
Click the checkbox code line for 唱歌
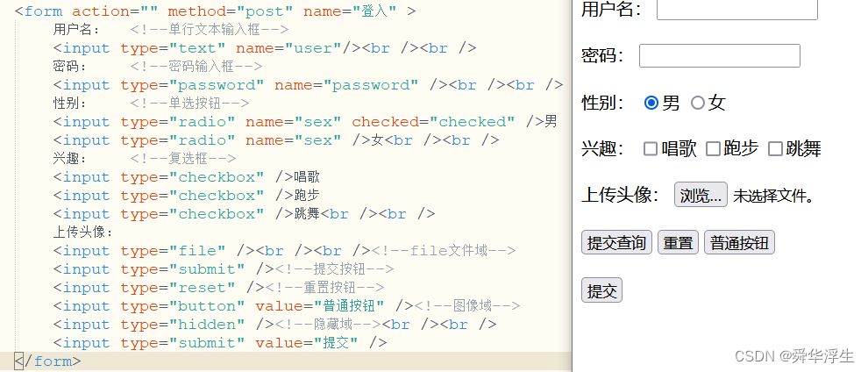[x=187, y=177]
